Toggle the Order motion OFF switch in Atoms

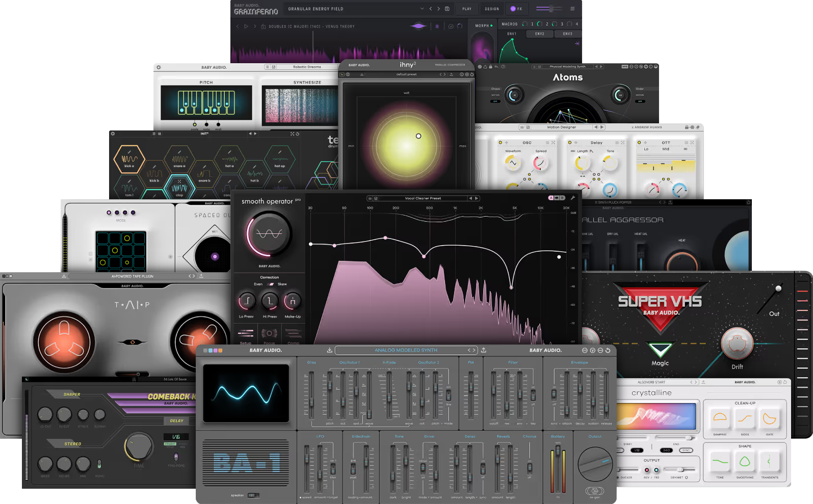click(640, 101)
